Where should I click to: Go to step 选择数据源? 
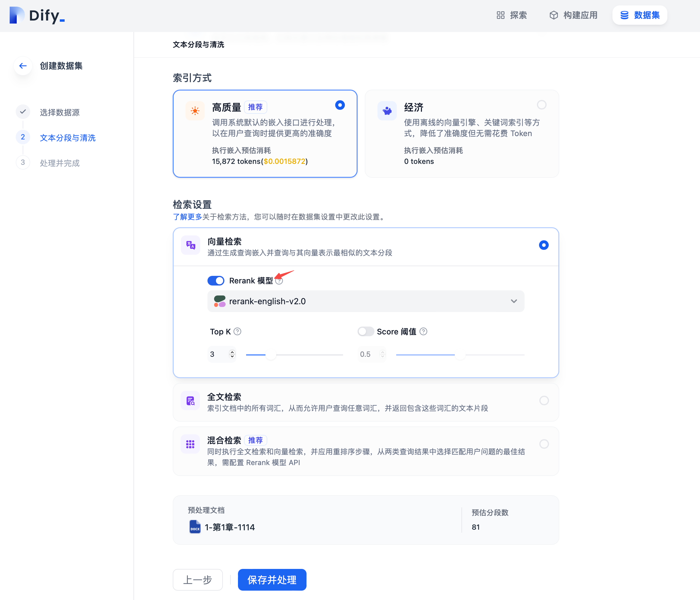(x=60, y=113)
